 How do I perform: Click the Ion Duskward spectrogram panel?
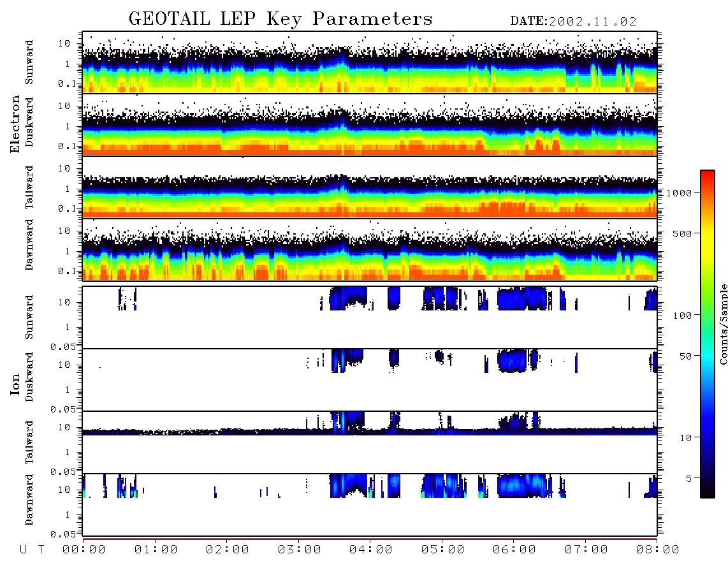click(370, 379)
